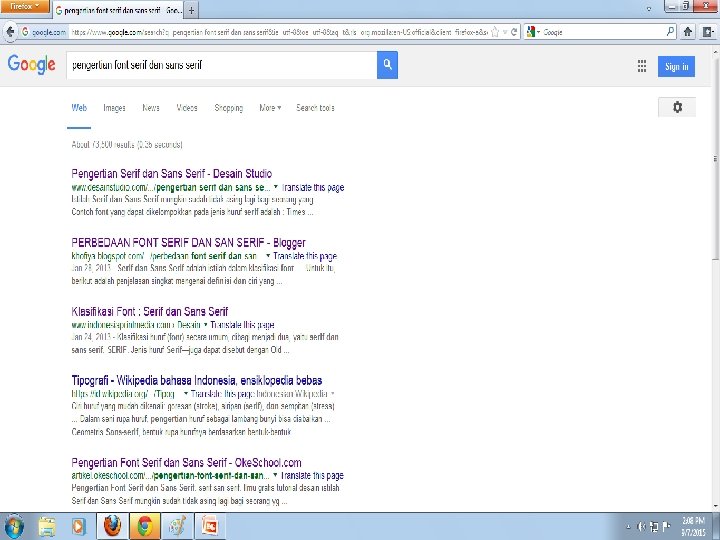Open PowerPoint from the taskbar
This screenshot has height=540, width=720.
point(210,526)
